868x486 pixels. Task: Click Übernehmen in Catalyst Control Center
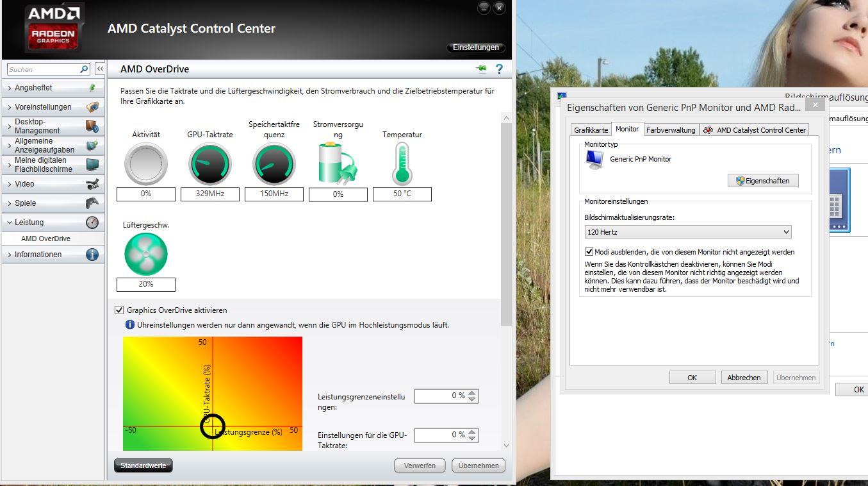coord(479,465)
